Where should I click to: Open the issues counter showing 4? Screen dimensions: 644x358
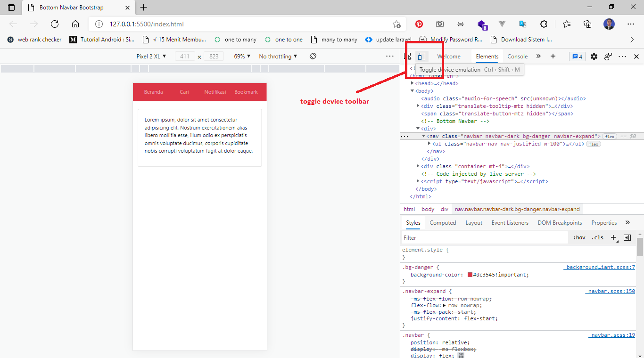[x=577, y=57]
